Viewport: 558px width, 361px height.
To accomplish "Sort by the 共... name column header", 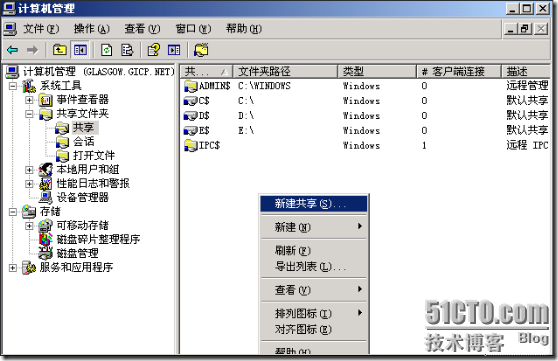I will tap(206, 72).
